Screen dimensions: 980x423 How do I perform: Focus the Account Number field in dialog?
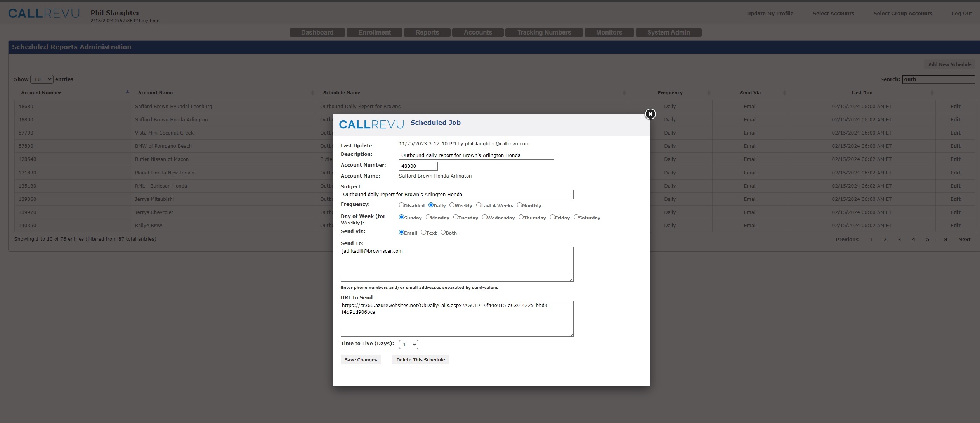tap(418, 166)
